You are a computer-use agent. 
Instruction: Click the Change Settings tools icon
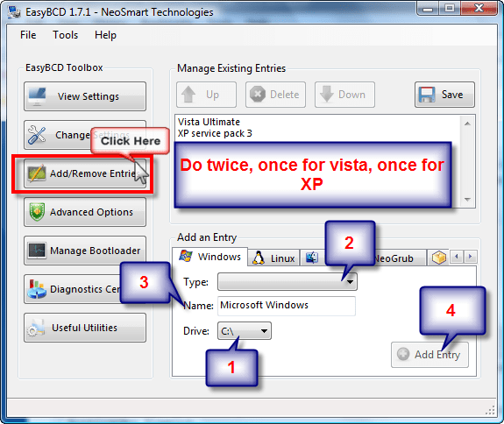coord(37,135)
